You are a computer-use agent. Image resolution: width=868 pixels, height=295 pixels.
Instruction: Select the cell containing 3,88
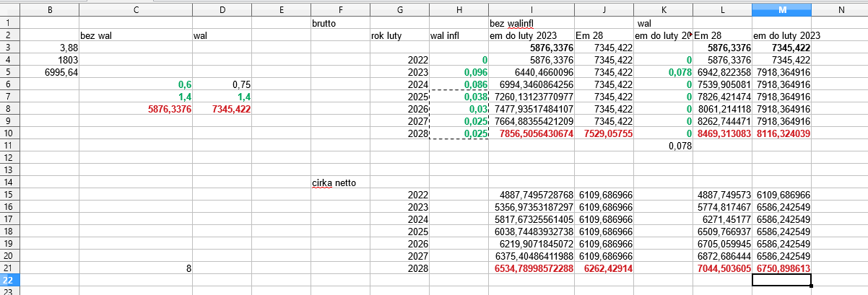(x=49, y=48)
